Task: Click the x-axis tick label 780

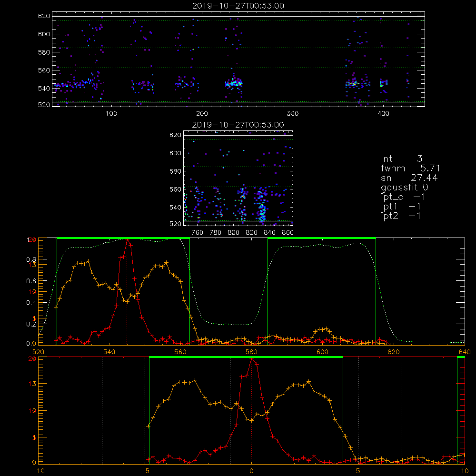Action: pyautogui.click(x=216, y=233)
